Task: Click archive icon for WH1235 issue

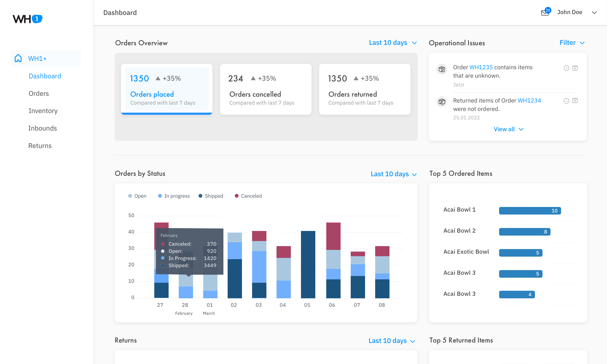Action: pyautogui.click(x=575, y=68)
